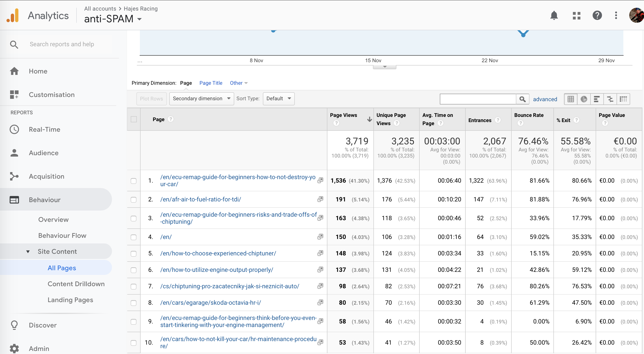Click the table search magnifier button
The width and height of the screenshot is (644, 354).
pos(522,99)
